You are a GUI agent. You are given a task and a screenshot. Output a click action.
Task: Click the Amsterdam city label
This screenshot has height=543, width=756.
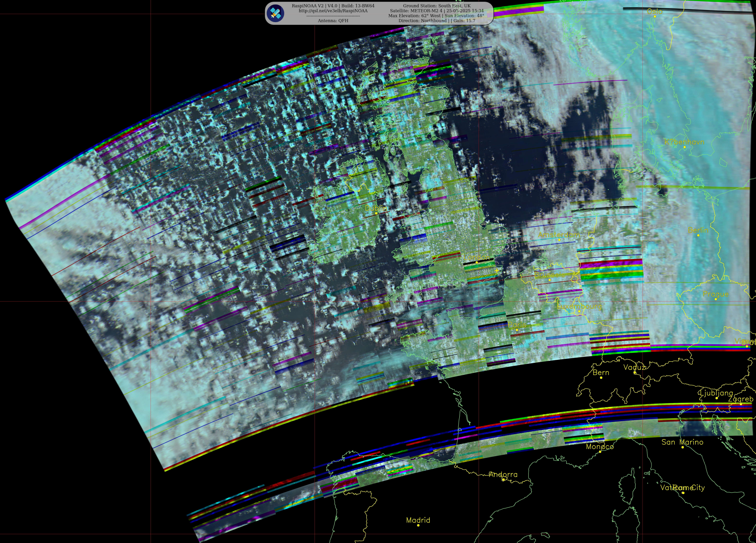(559, 235)
